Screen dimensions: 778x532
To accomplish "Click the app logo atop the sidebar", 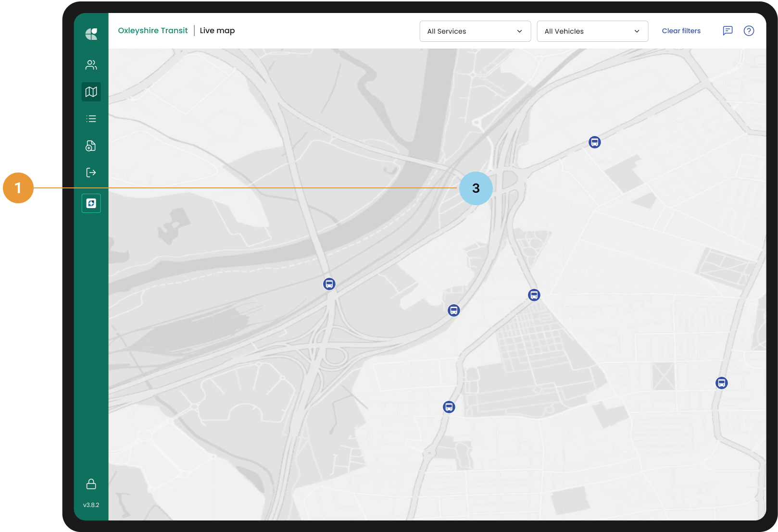I will click(x=91, y=34).
